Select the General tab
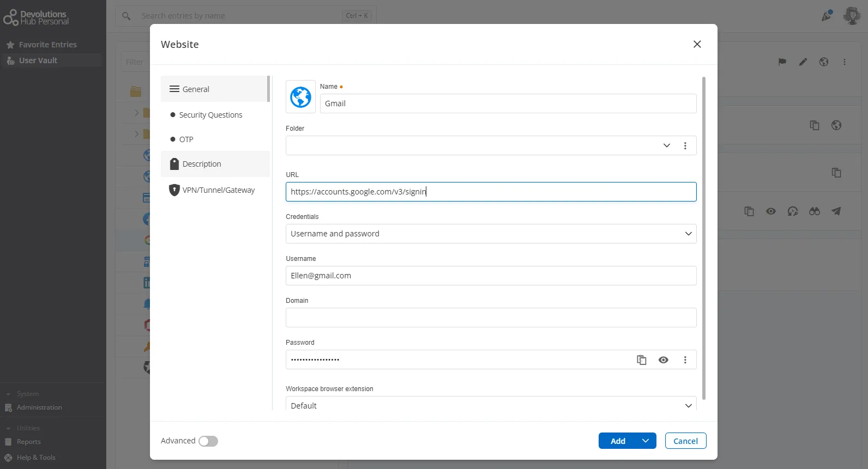 [215, 89]
